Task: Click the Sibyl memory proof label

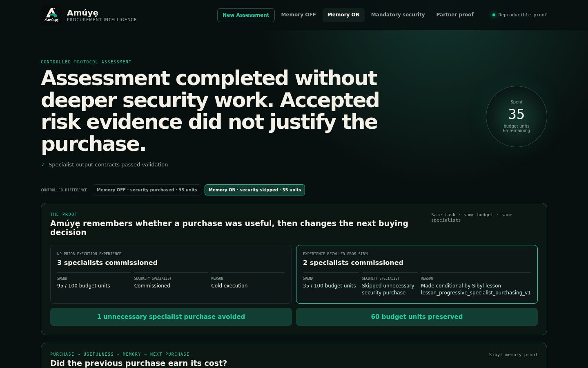Action: 513,355
